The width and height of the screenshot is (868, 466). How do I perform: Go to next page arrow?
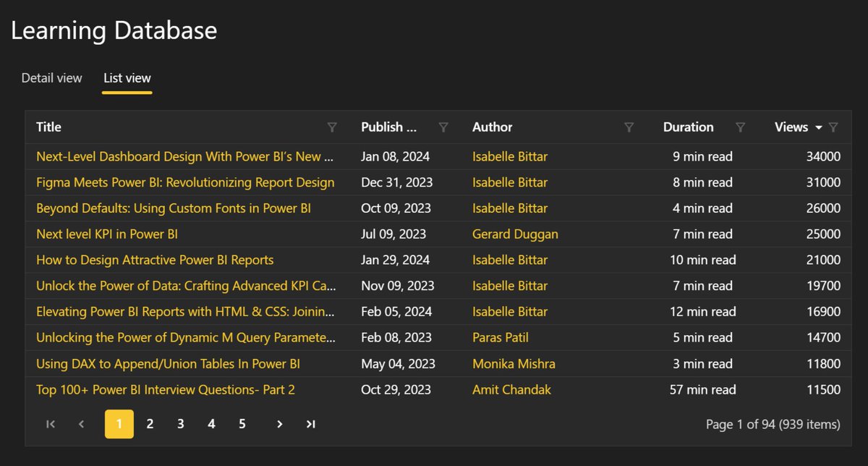(x=279, y=424)
